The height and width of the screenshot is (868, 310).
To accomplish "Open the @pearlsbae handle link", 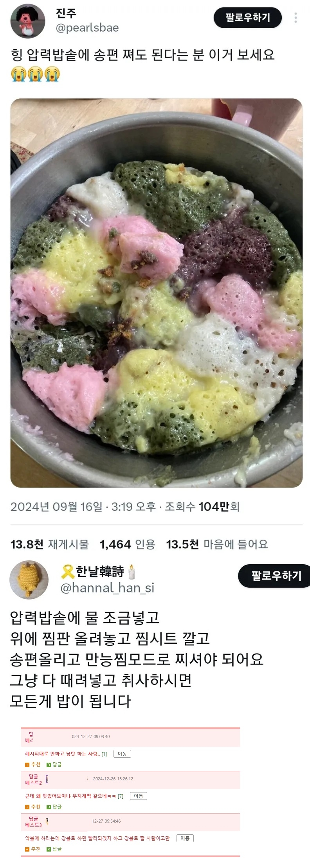I will (87, 28).
